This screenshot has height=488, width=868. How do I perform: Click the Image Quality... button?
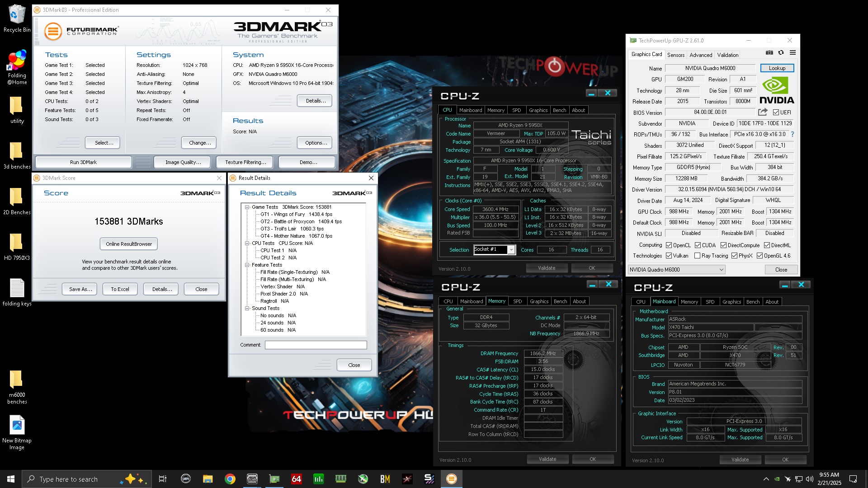coord(183,162)
